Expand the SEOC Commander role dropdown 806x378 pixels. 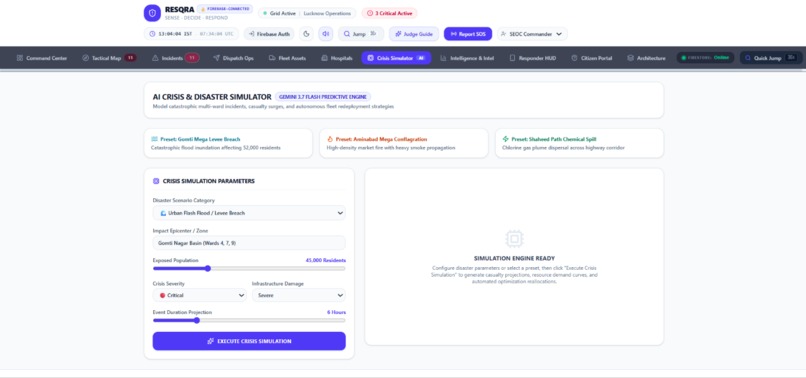532,34
